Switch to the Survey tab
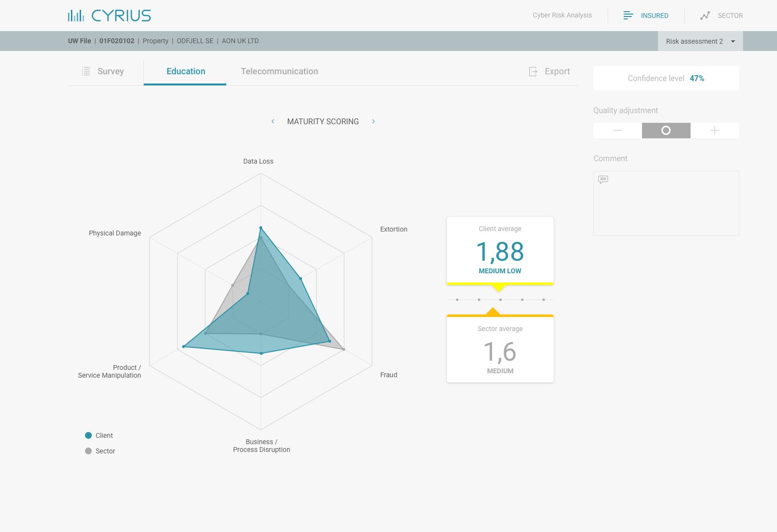777x532 pixels. point(103,71)
